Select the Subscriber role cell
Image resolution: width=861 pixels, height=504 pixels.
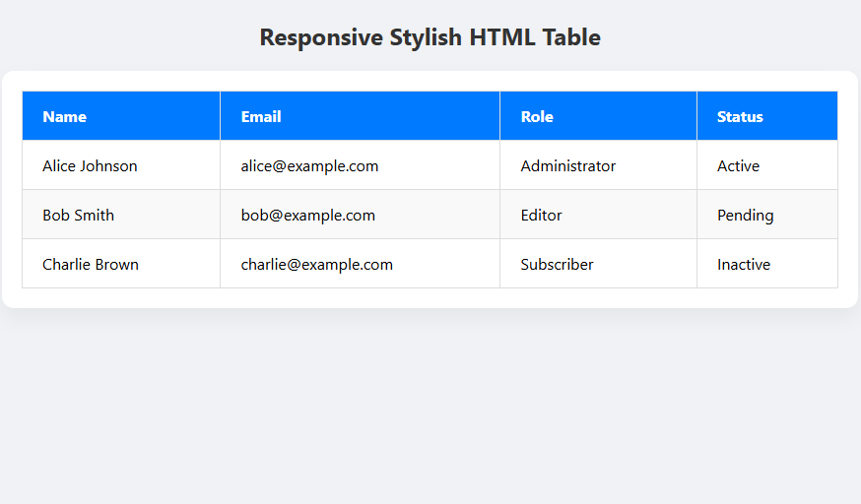557,264
